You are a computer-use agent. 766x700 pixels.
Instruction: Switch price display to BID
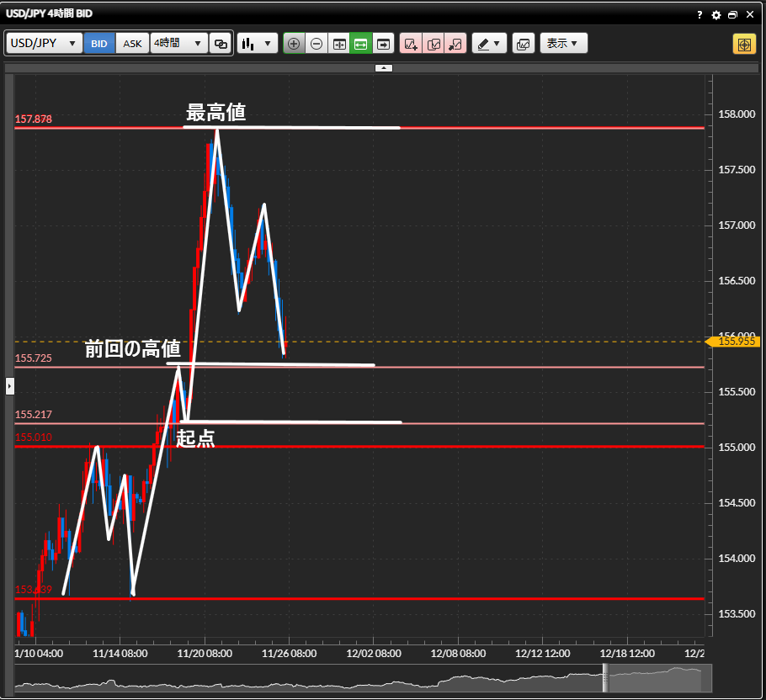99,44
